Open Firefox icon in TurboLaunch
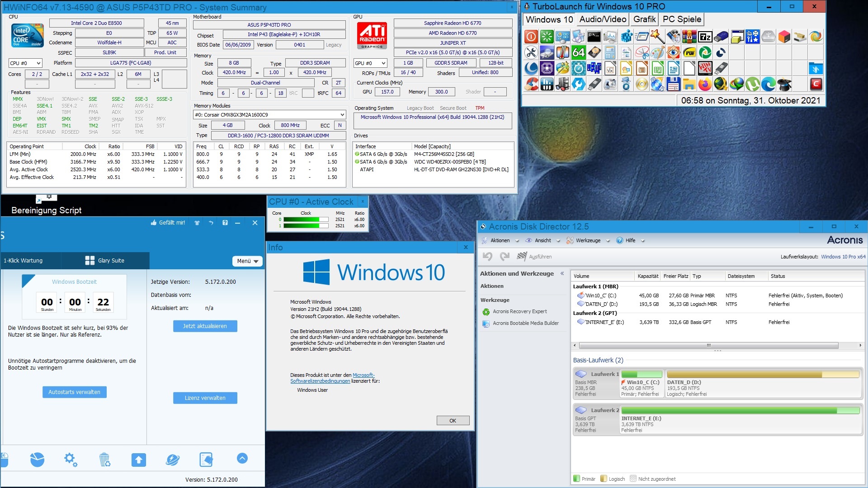 click(x=705, y=84)
